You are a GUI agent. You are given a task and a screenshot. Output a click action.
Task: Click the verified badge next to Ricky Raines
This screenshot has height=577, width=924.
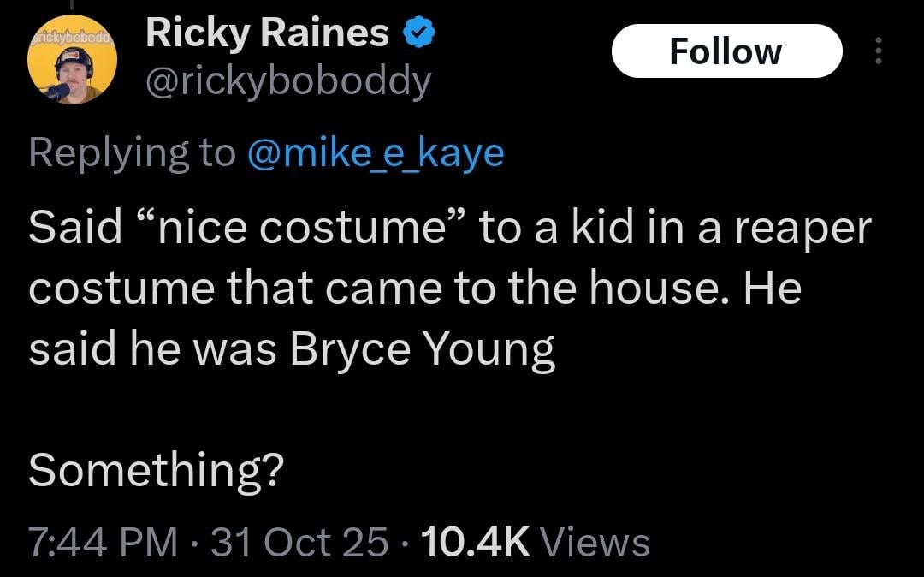point(418,31)
